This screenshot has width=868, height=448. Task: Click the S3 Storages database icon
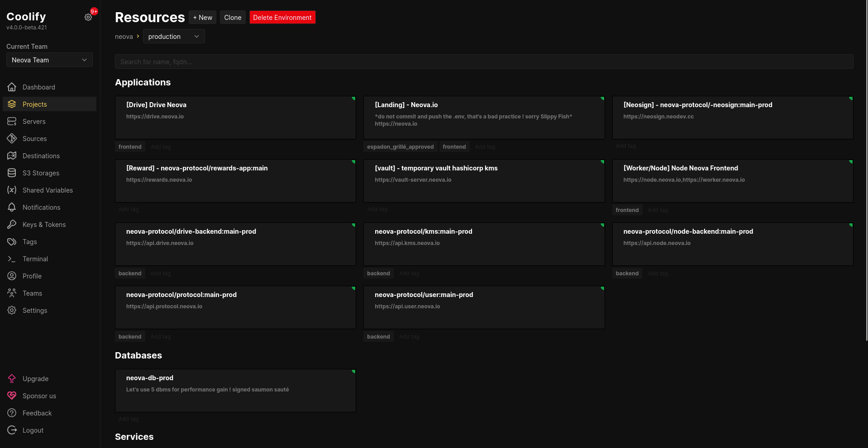pyautogui.click(x=12, y=173)
